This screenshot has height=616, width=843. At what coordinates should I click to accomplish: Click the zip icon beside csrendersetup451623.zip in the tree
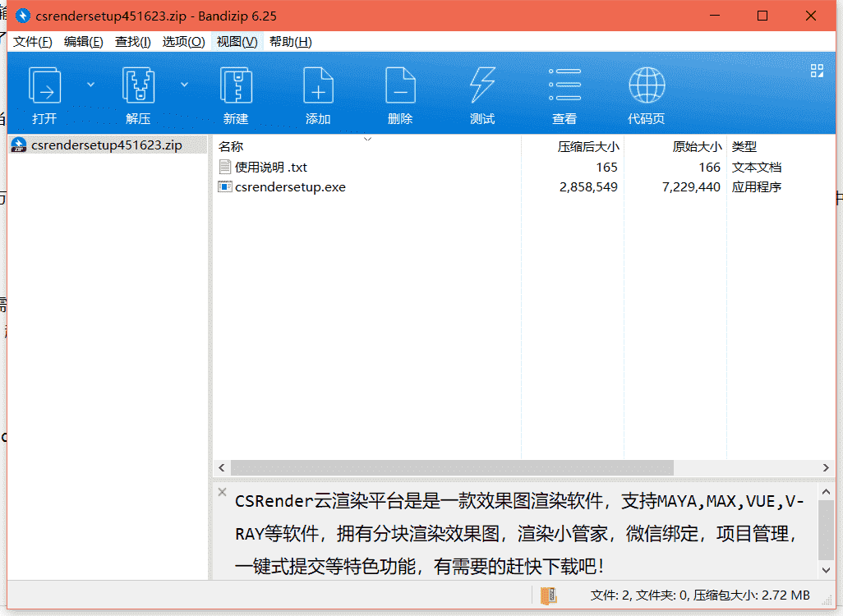pyautogui.click(x=18, y=145)
